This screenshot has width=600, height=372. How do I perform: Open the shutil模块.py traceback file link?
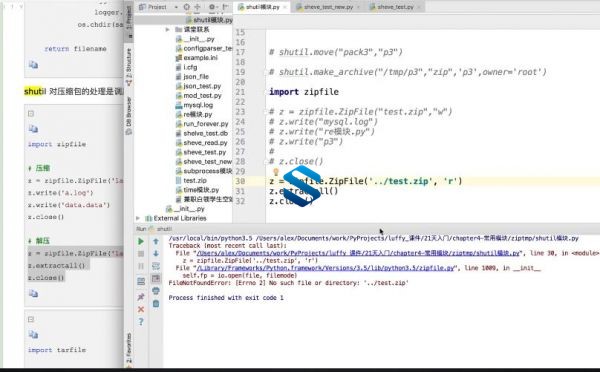pyautogui.click(x=359, y=253)
